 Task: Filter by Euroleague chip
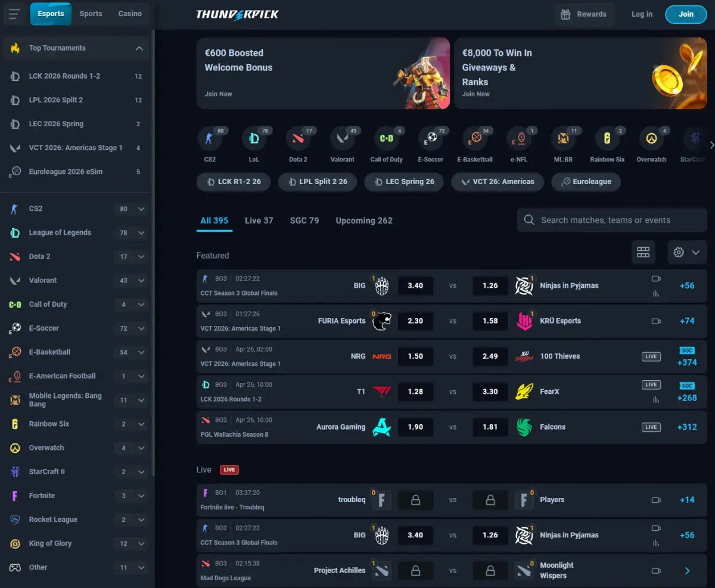pyautogui.click(x=586, y=182)
